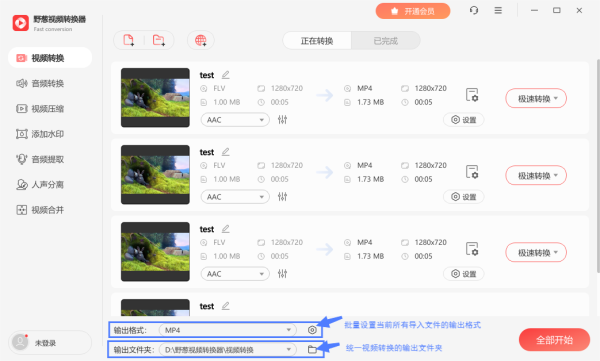Click the add folder icon
Viewport: 600px width, 361px height.
coord(159,40)
